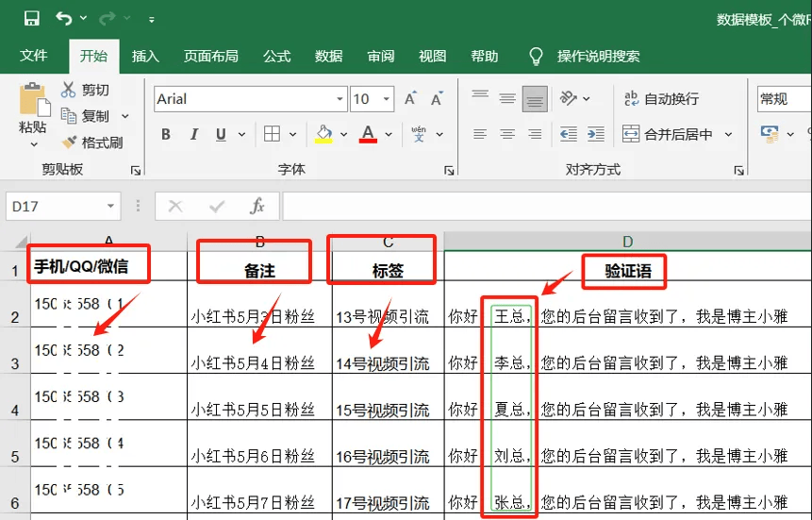This screenshot has height=520, width=812.
Task: Toggle bold formatting
Action: click(166, 134)
